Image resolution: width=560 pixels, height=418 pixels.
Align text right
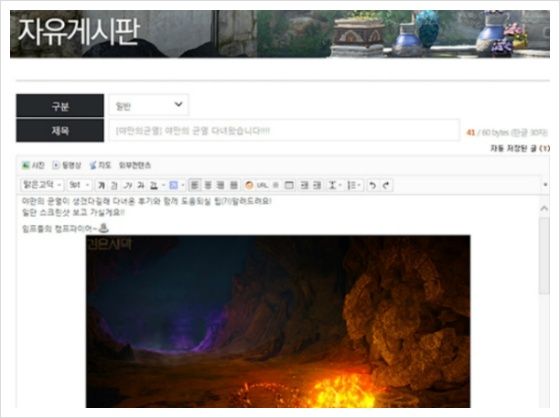[x=221, y=185]
